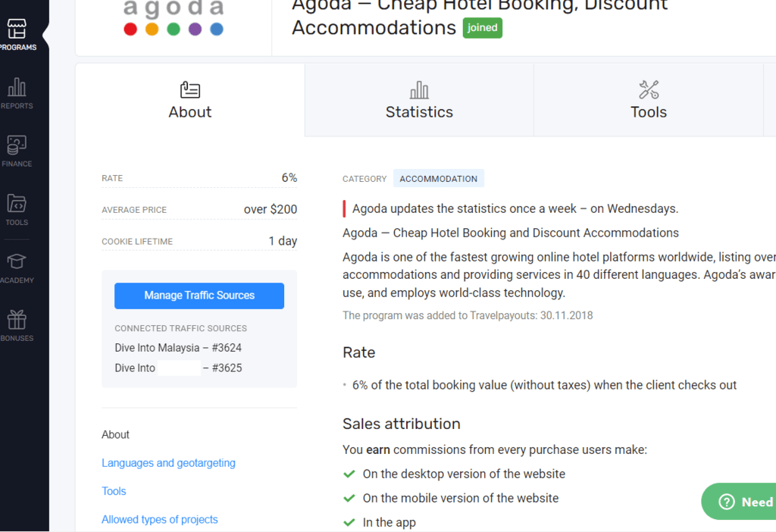Go to Allowed types of projects link
This screenshot has height=532, width=776.
point(159,520)
